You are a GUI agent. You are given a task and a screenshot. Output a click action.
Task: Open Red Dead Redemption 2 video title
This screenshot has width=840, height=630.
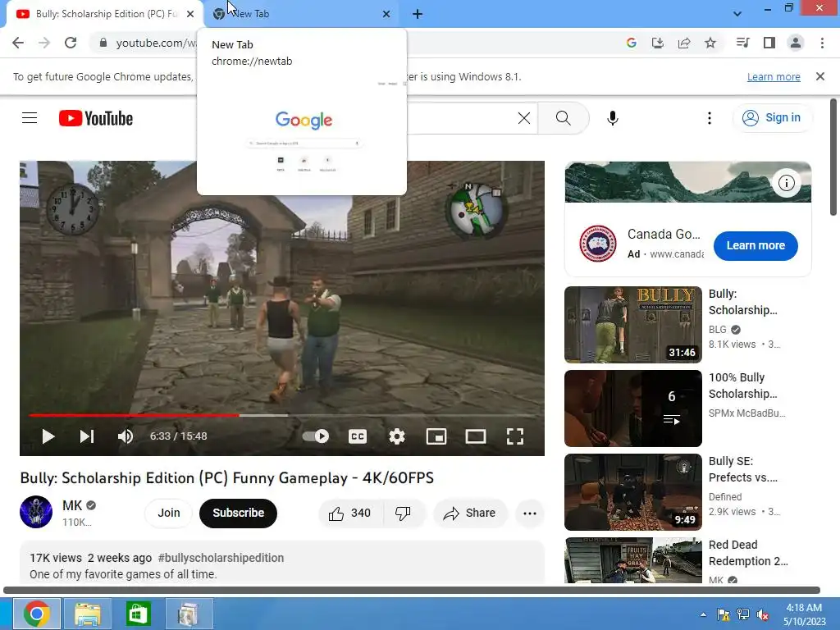(748, 553)
